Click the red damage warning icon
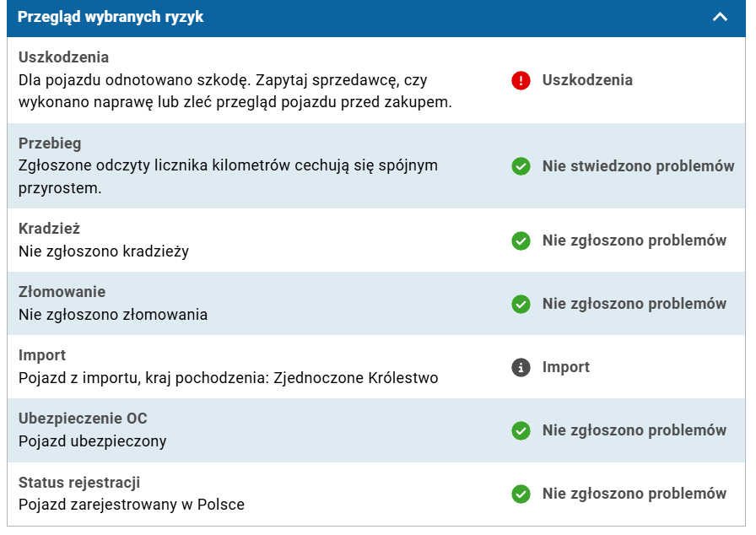Screen dimensions: 756x535 click(x=521, y=81)
